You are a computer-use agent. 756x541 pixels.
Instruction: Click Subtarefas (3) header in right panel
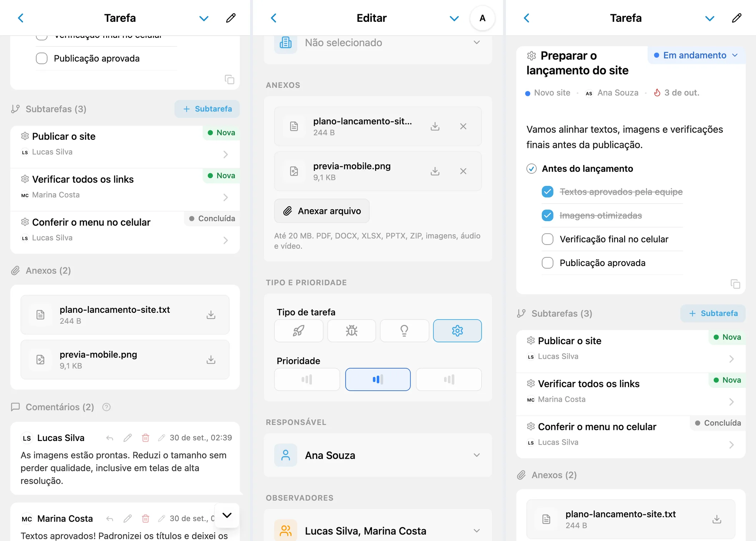pos(555,314)
